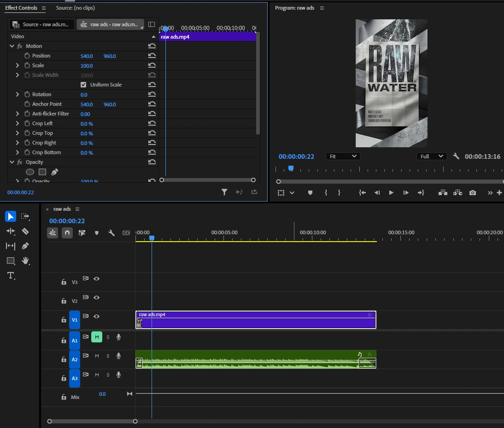This screenshot has height=428, width=504.
Task: Enable voice-over record on A3
Action: coord(118,375)
